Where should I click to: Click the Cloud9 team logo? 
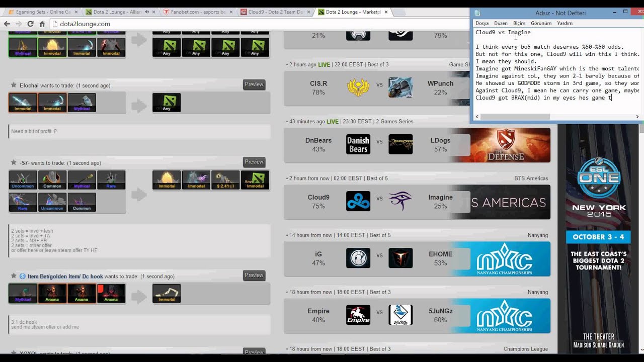pos(358,201)
